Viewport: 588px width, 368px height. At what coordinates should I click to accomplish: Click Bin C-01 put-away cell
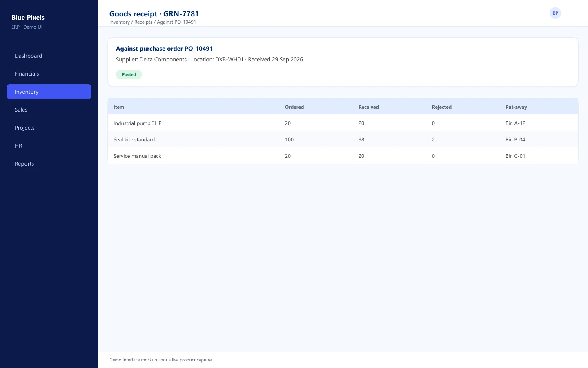pyautogui.click(x=515, y=156)
